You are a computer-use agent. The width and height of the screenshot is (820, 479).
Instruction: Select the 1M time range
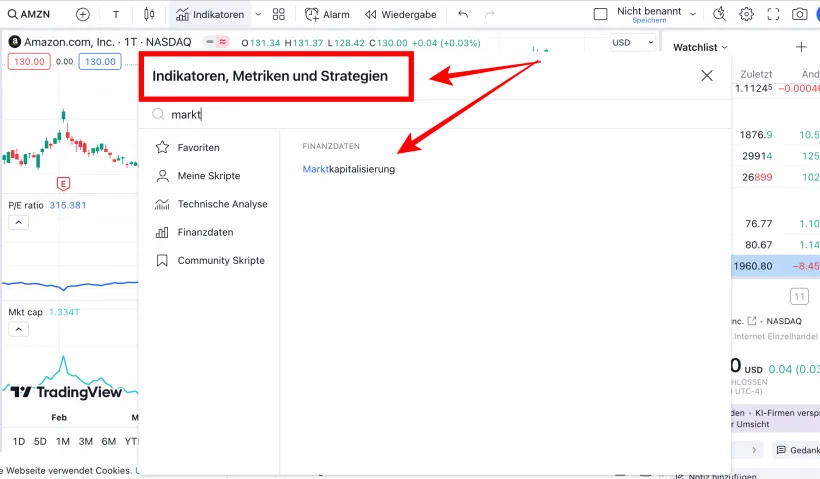point(62,441)
